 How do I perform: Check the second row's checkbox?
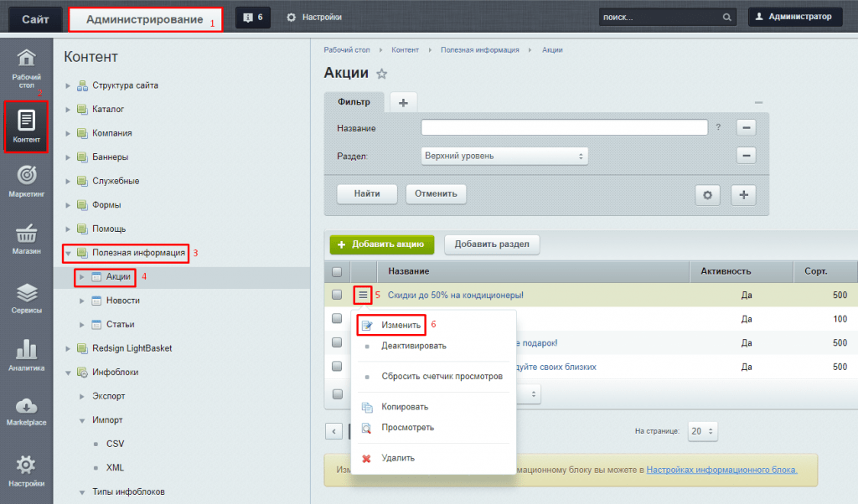[337, 319]
